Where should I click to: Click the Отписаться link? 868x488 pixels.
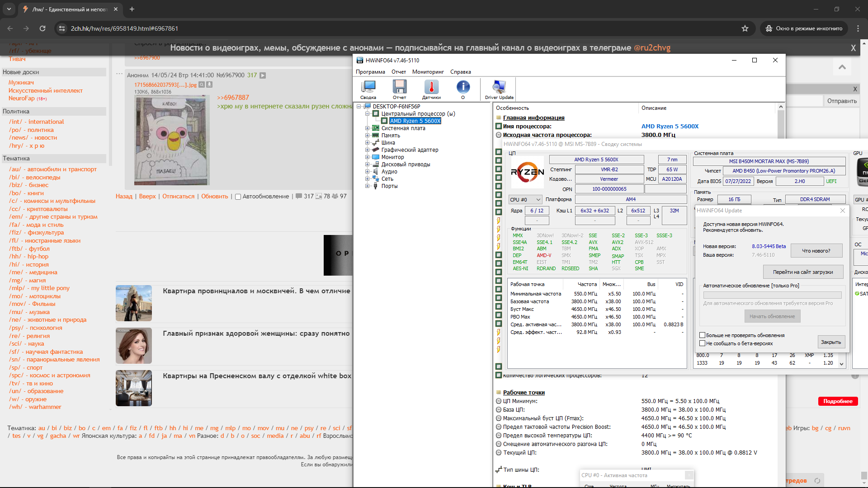[x=179, y=197]
